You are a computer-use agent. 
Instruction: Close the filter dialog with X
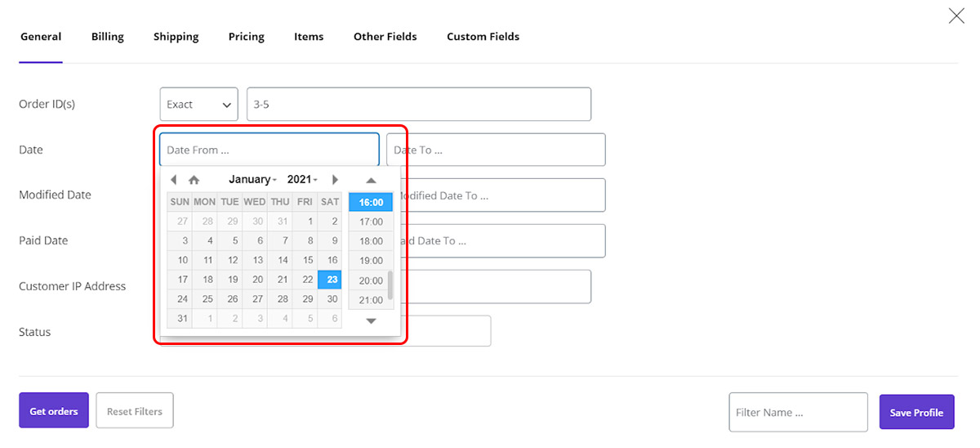[x=955, y=16]
